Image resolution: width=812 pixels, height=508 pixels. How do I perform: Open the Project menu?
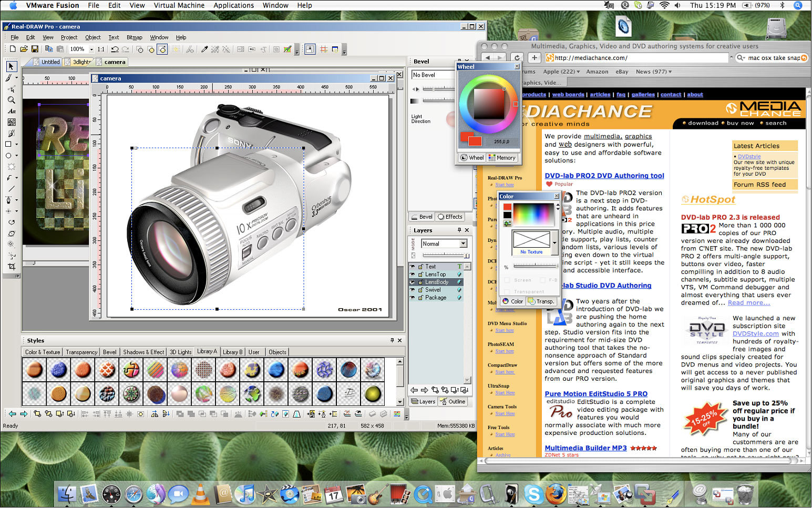tap(69, 37)
